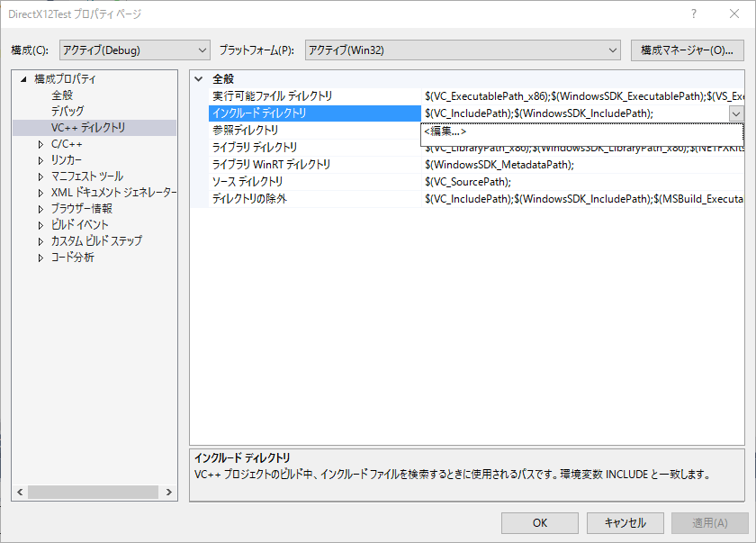Expand the リンカー tree node
Screen dimensions: 756x543
40,160
